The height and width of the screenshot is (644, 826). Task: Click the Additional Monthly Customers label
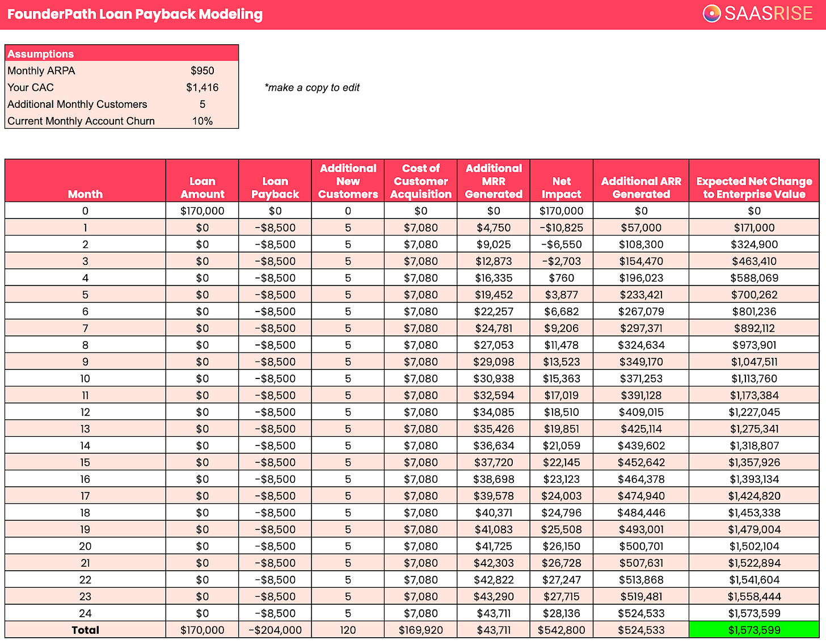pos(77,104)
